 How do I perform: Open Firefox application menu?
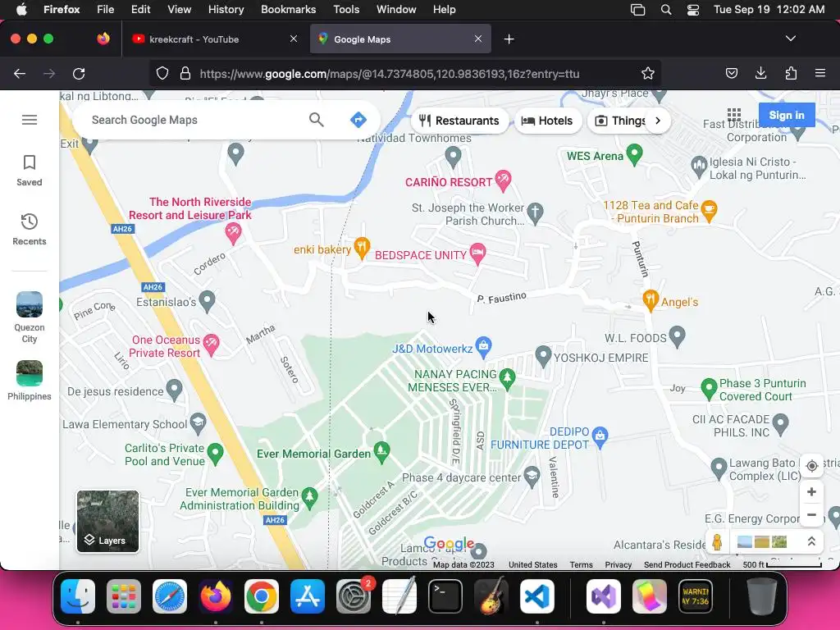coord(820,73)
